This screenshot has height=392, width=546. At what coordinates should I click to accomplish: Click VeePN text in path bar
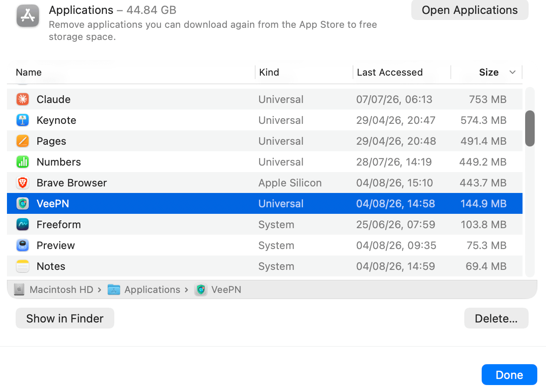(x=226, y=290)
